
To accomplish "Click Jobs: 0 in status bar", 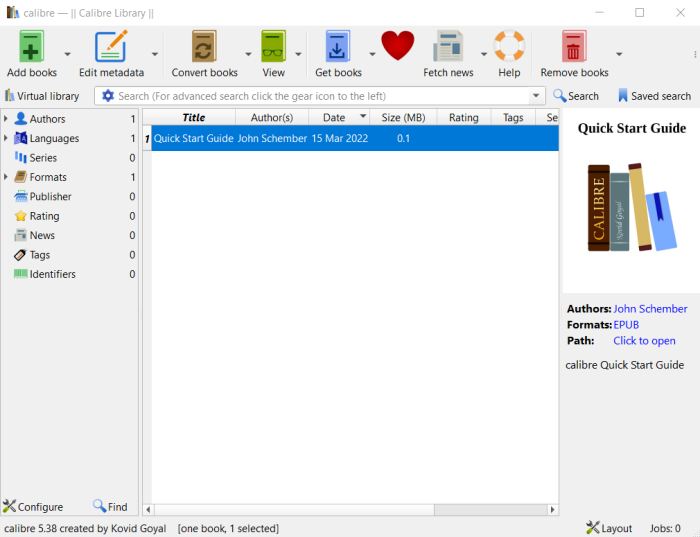I will [665, 528].
